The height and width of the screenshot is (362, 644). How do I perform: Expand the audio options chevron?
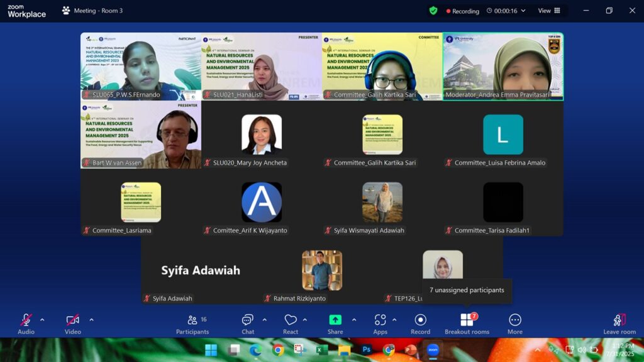pyautogui.click(x=42, y=320)
